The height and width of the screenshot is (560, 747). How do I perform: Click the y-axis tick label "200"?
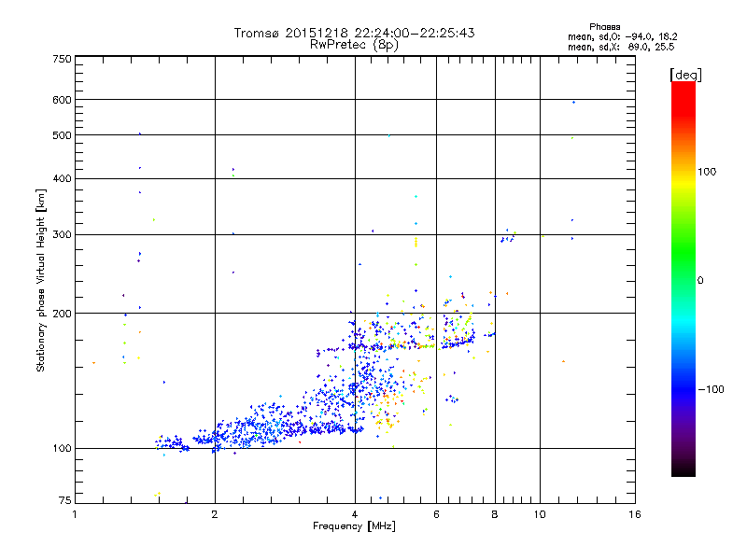(x=62, y=314)
